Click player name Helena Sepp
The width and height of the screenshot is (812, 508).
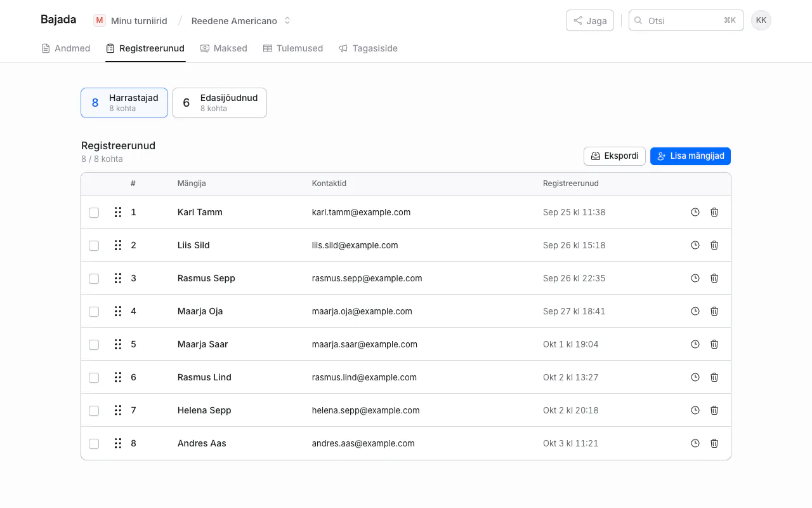204,410
